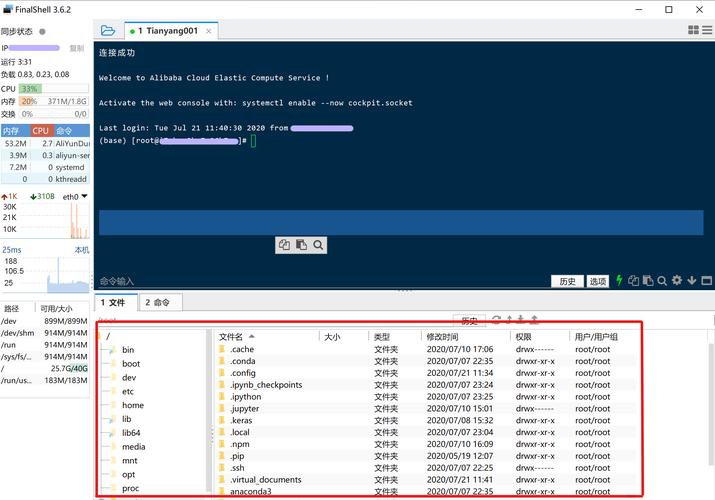The image size is (715, 500).
Task: Click the floating copy icon in terminal
Action: 284,245
